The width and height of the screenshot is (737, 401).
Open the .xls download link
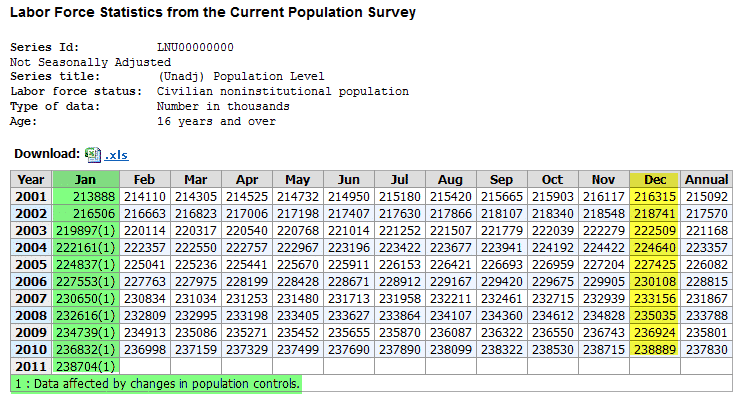116,155
